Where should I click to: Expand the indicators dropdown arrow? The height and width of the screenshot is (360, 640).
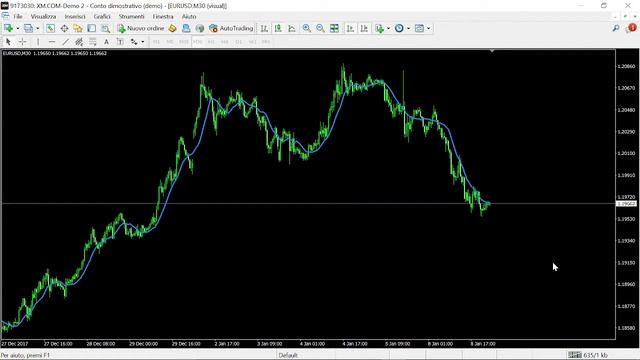click(x=388, y=28)
